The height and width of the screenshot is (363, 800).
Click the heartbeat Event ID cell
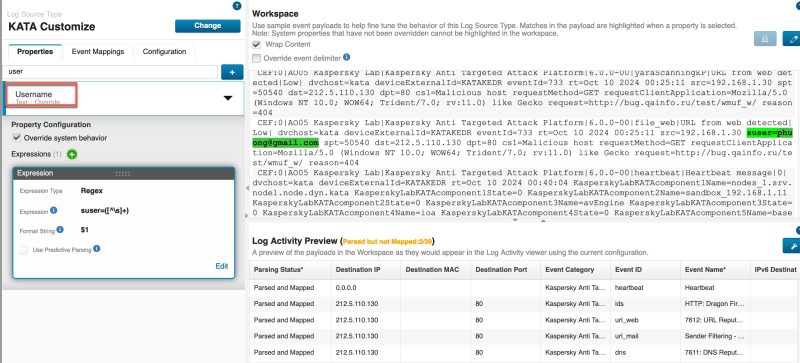point(645,288)
